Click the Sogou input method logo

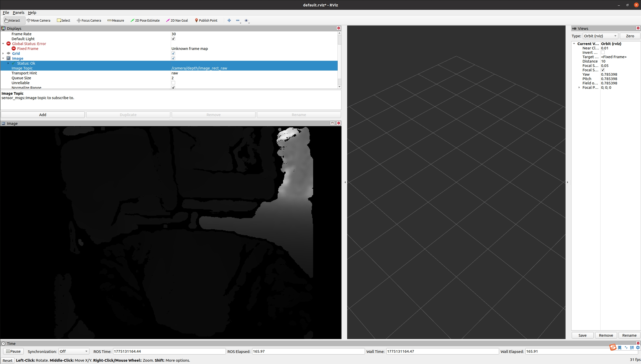613,347
